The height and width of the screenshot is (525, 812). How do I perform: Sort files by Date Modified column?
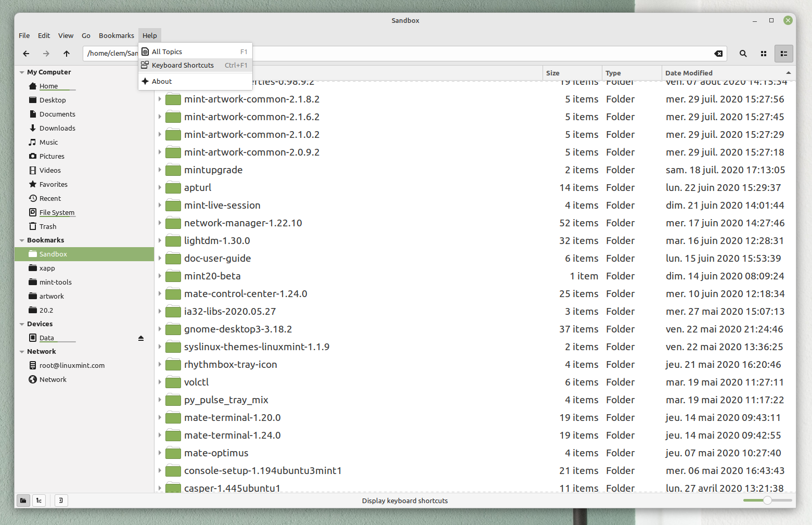[x=689, y=73]
